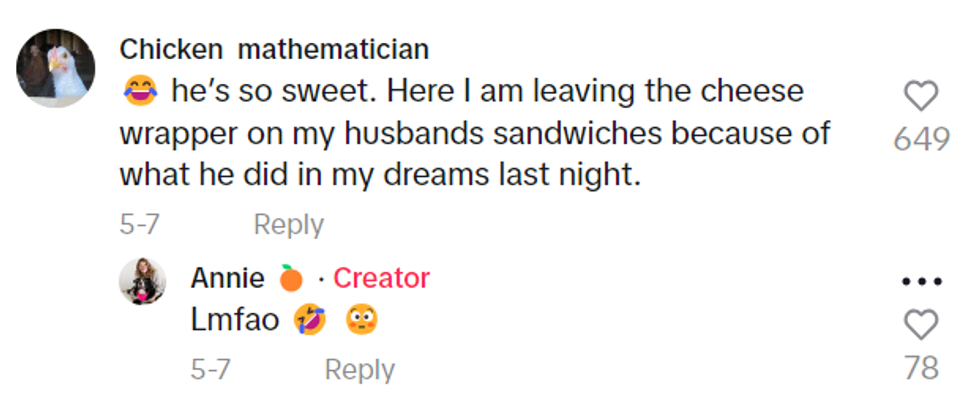Open the chicken profile picture
980x413 pixels.
tap(56, 68)
